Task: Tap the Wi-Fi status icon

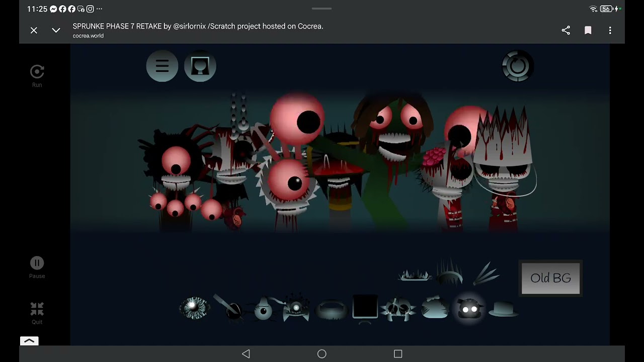Action: [593, 9]
